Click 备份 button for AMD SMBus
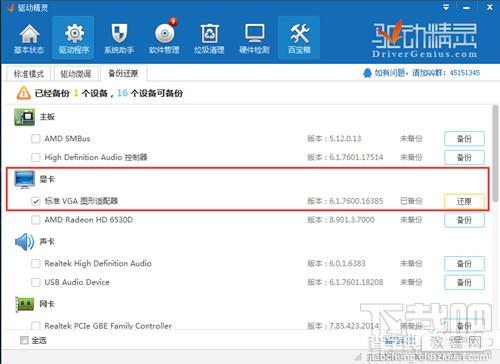500x364 pixels. pos(464,139)
